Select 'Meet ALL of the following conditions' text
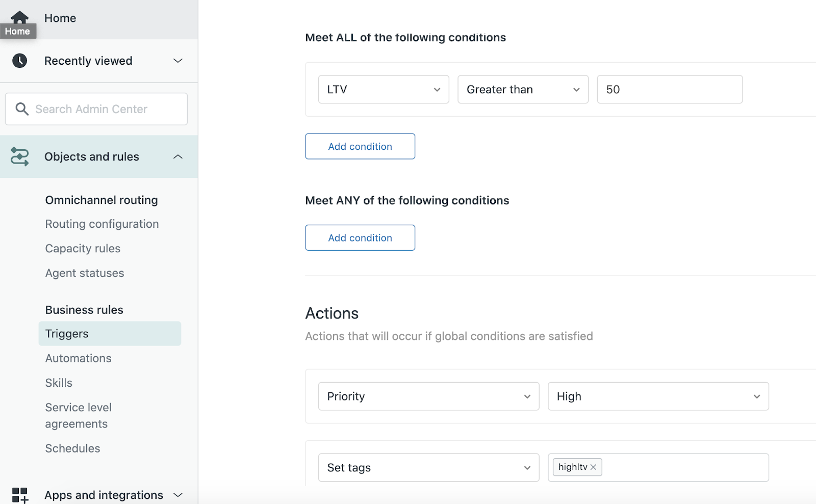This screenshot has width=816, height=504. (405, 37)
